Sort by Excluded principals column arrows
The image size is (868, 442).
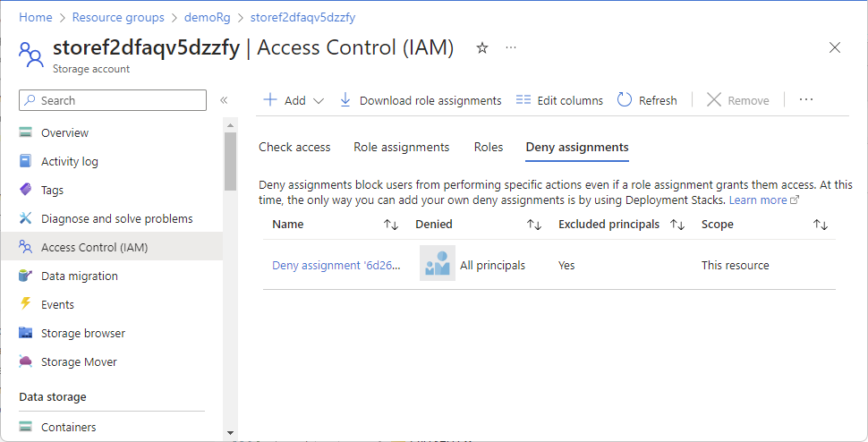click(x=677, y=225)
